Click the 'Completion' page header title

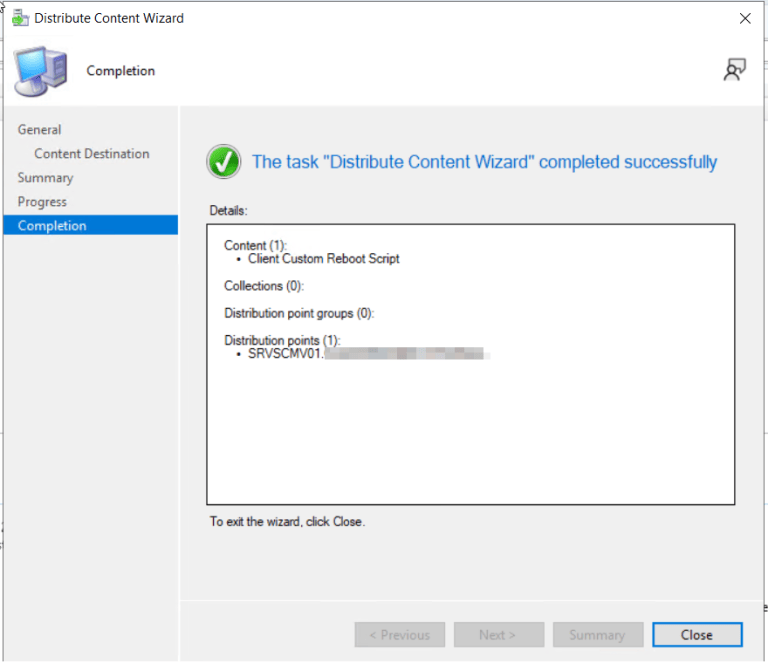[120, 71]
